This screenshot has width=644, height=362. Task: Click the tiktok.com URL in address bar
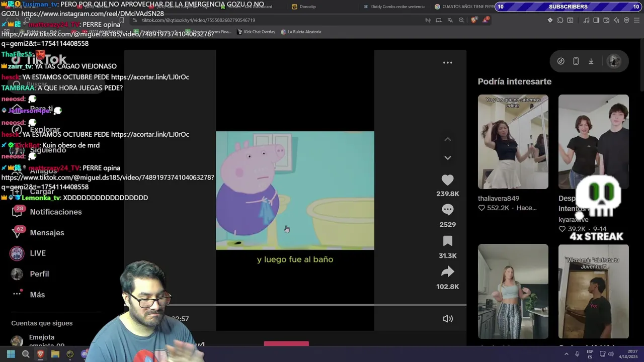[198, 20]
